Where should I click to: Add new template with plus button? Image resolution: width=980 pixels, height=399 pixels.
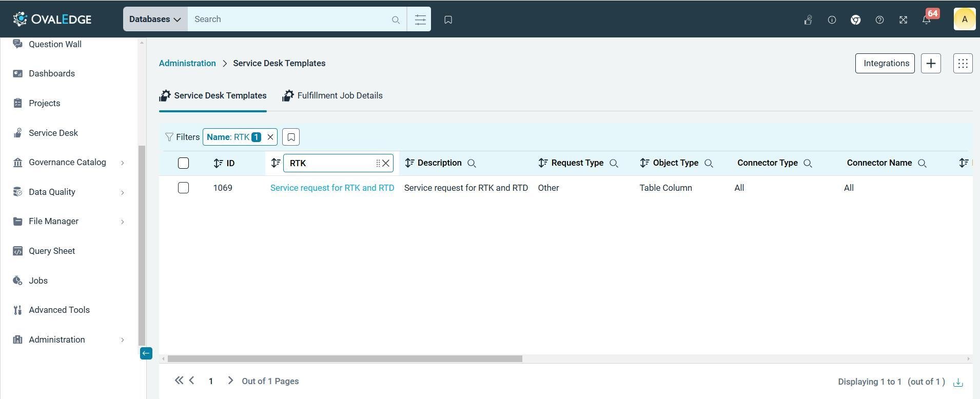pos(931,63)
